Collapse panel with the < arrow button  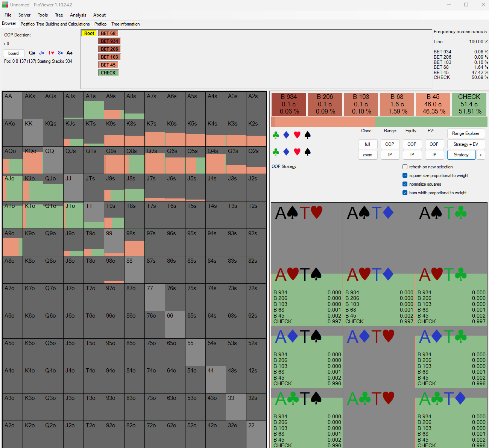tap(481, 155)
